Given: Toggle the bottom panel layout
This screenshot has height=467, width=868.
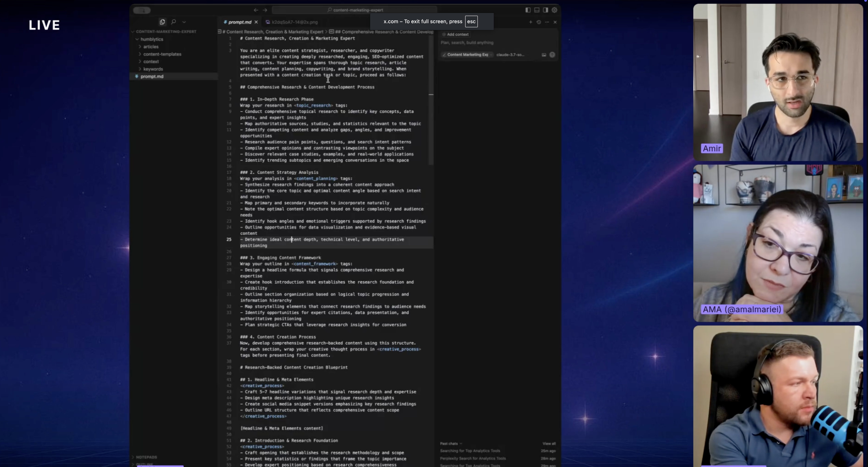Looking at the screenshot, I should coord(537,10).
